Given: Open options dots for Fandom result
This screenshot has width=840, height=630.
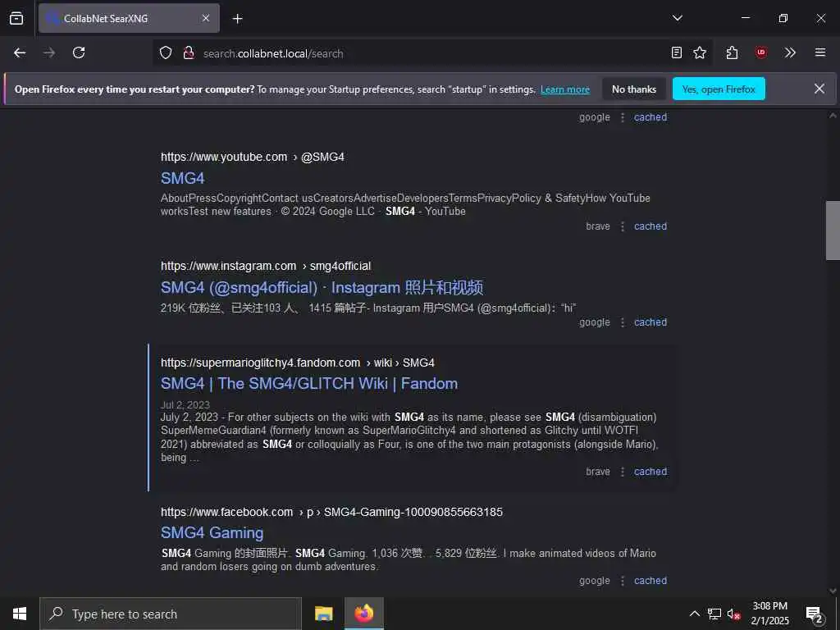Looking at the screenshot, I should [623, 472].
